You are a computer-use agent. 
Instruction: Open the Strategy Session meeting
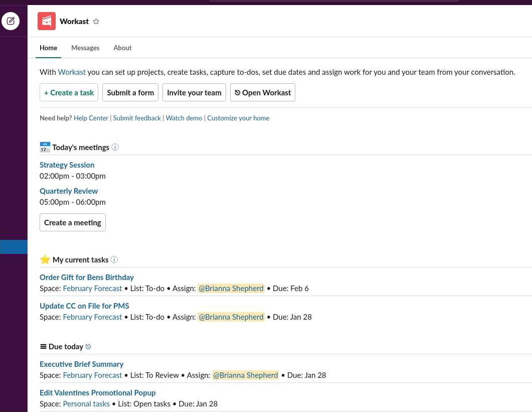coord(67,165)
